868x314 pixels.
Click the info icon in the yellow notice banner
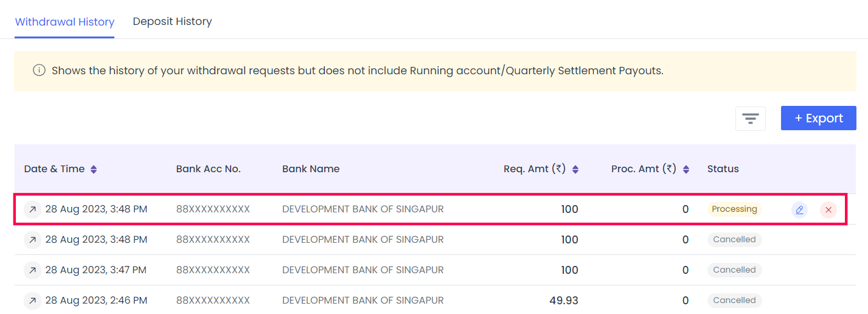coord(39,71)
